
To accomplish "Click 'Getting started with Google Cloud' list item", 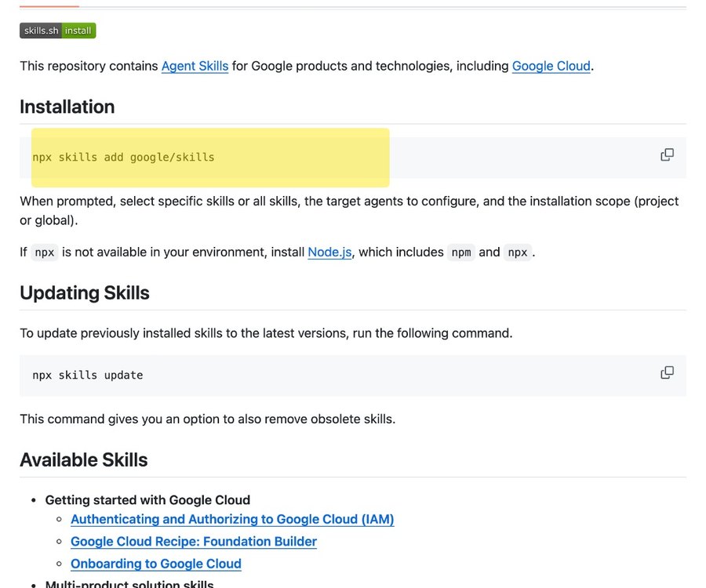I will [x=147, y=500].
